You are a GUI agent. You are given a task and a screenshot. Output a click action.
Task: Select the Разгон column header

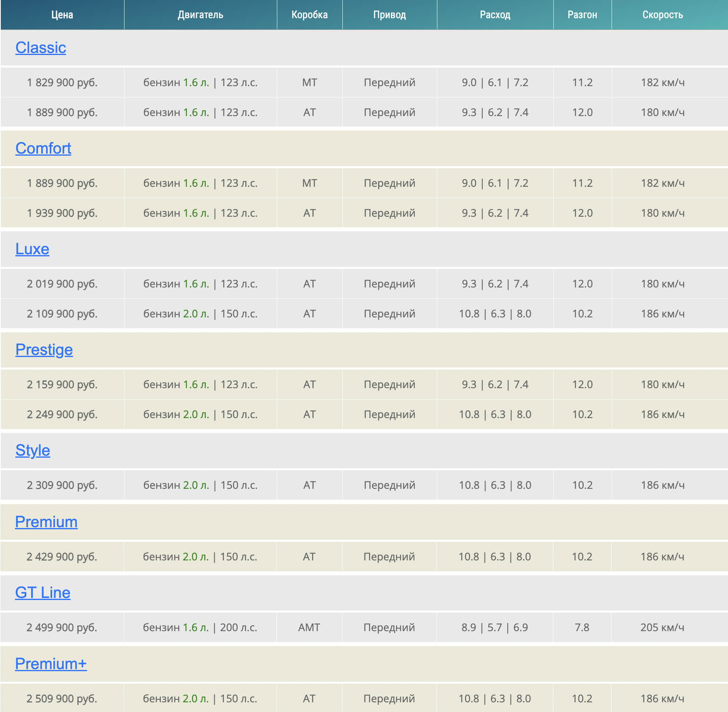pyautogui.click(x=582, y=15)
